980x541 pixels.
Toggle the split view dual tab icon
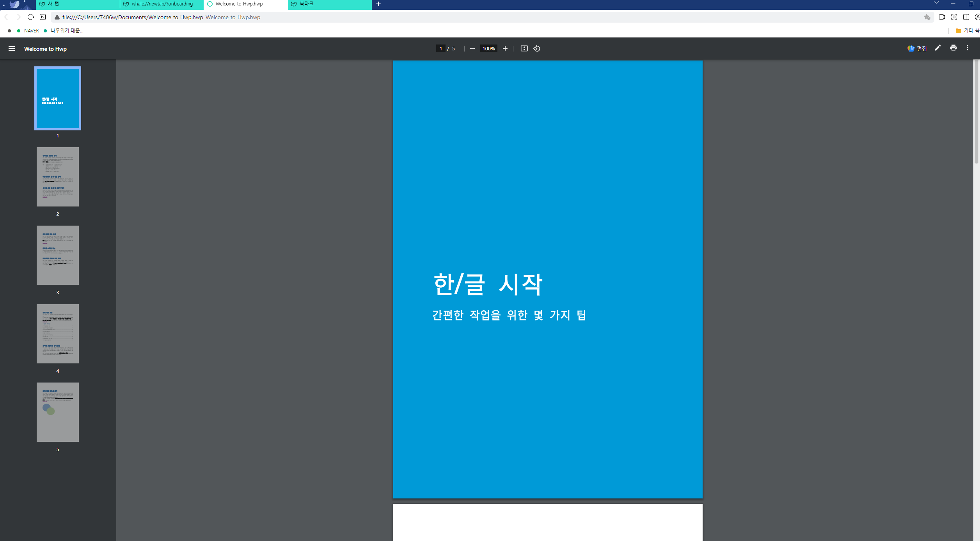pyautogui.click(x=966, y=17)
